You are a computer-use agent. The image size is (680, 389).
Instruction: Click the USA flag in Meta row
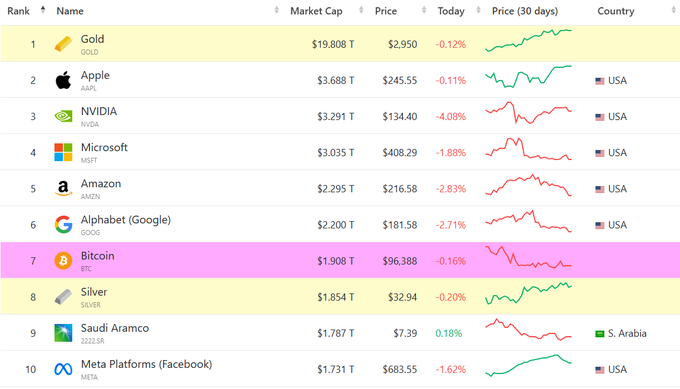point(600,369)
